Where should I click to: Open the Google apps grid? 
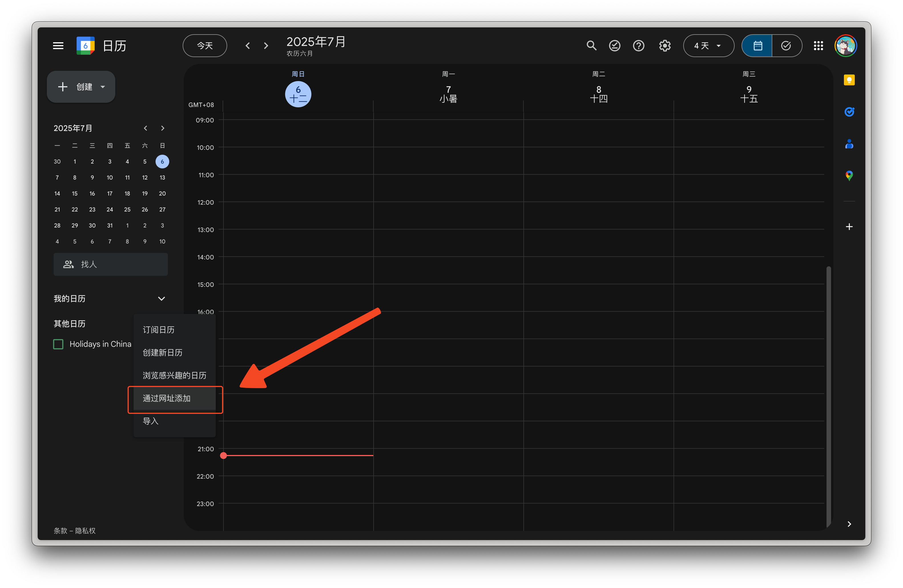[x=818, y=45]
